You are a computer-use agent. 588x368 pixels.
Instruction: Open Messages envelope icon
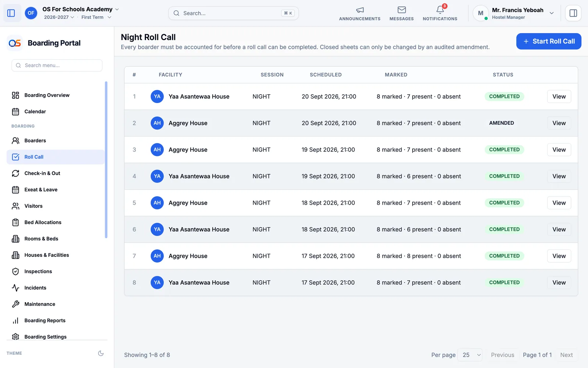pos(402,10)
